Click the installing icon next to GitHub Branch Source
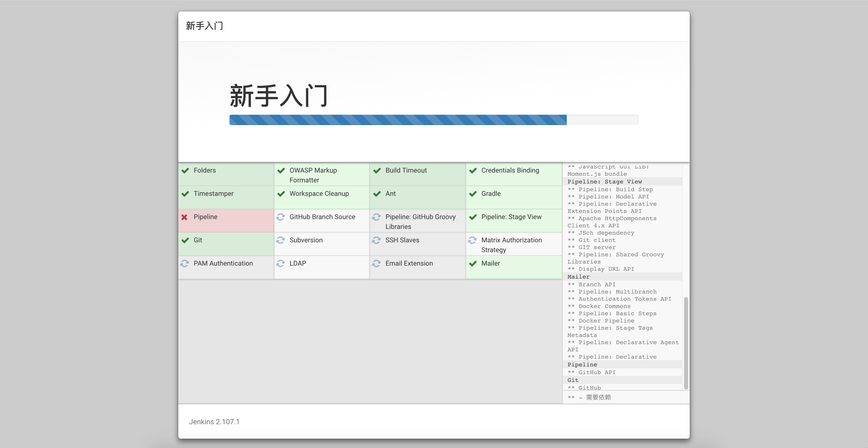The image size is (868, 448). [x=280, y=217]
